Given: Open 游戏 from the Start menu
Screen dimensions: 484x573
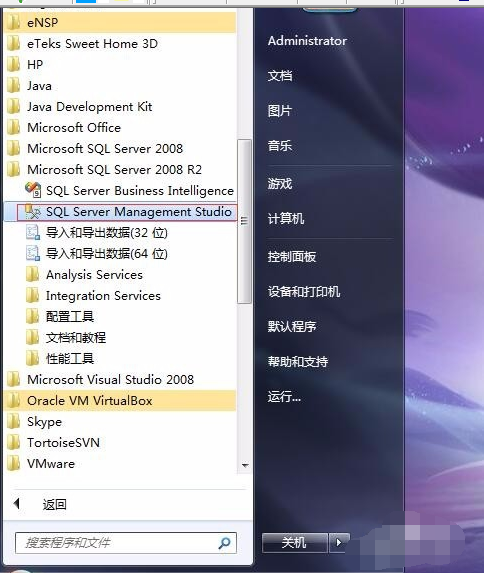Looking at the screenshot, I should coord(280,183).
